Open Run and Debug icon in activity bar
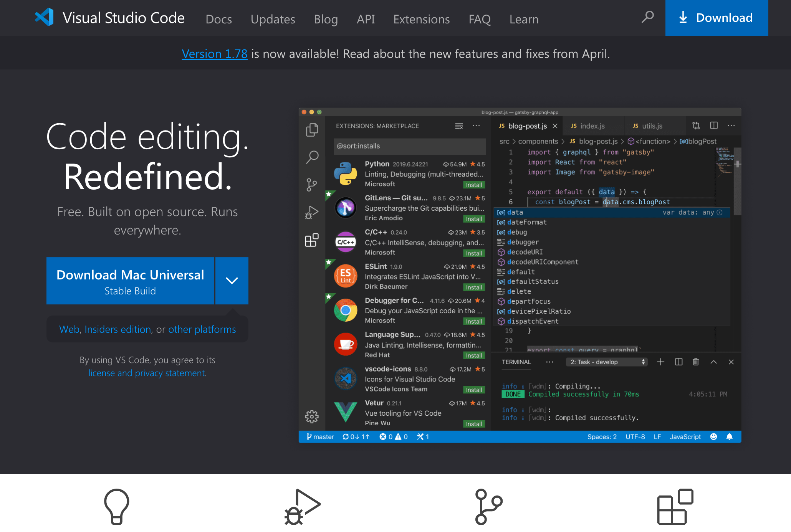The height and width of the screenshot is (532, 791). [x=312, y=213]
